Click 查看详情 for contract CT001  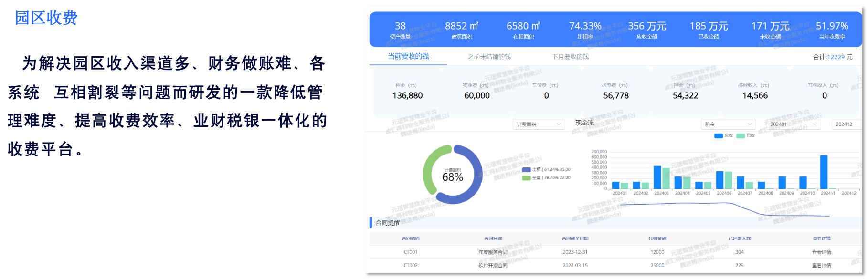tap(821, 252)
